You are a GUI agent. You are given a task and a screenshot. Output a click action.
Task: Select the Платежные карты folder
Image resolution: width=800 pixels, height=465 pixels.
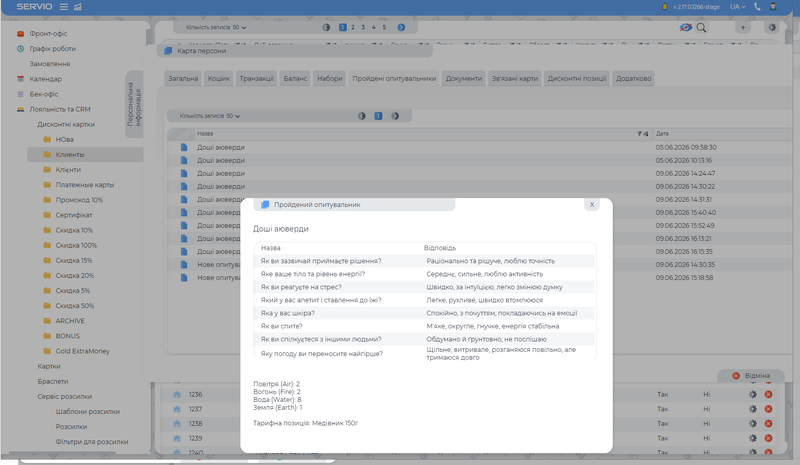click(85, 185)
